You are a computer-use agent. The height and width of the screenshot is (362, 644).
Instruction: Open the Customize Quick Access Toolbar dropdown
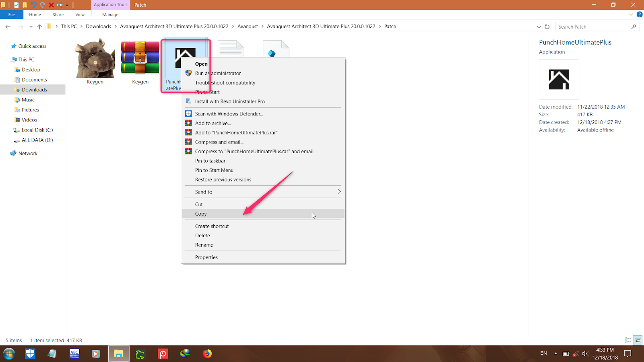pyautogui.click(x=67, y=5)
